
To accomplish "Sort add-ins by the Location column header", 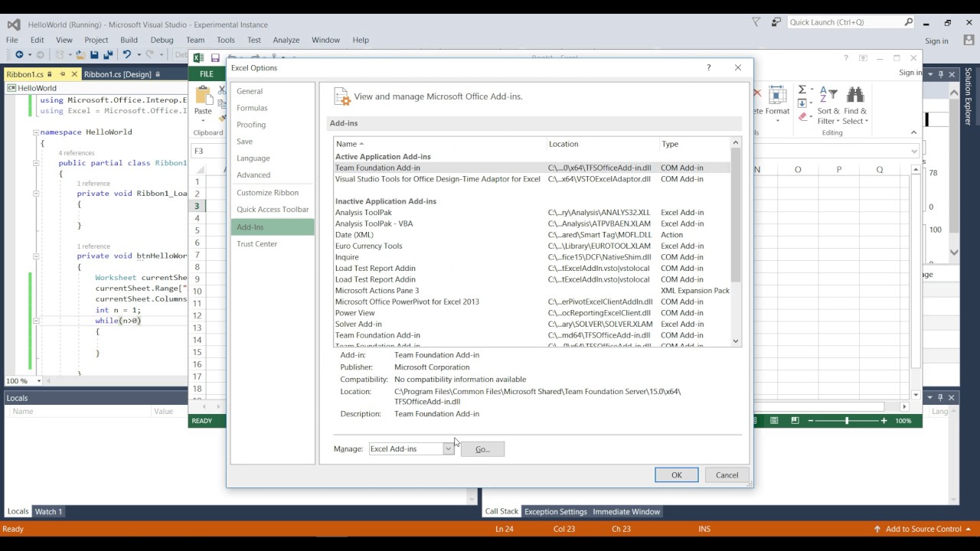I will (603, 144).
